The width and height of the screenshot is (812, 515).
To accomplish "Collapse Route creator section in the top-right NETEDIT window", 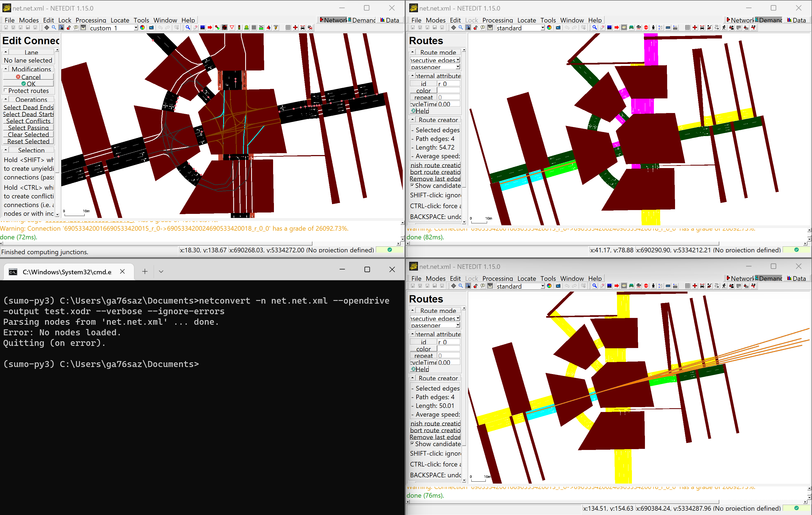I will click(x=413, y=120).
